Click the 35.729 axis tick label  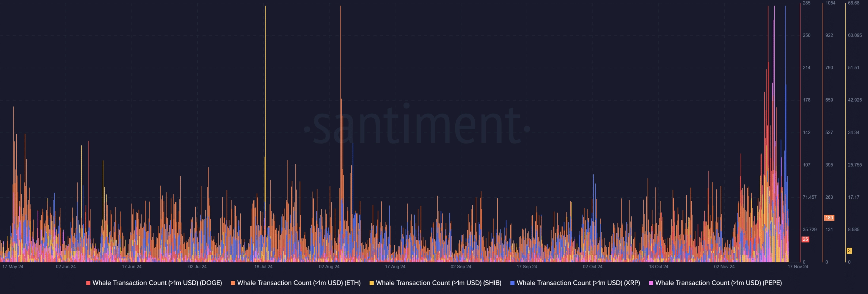pos(810,230)
